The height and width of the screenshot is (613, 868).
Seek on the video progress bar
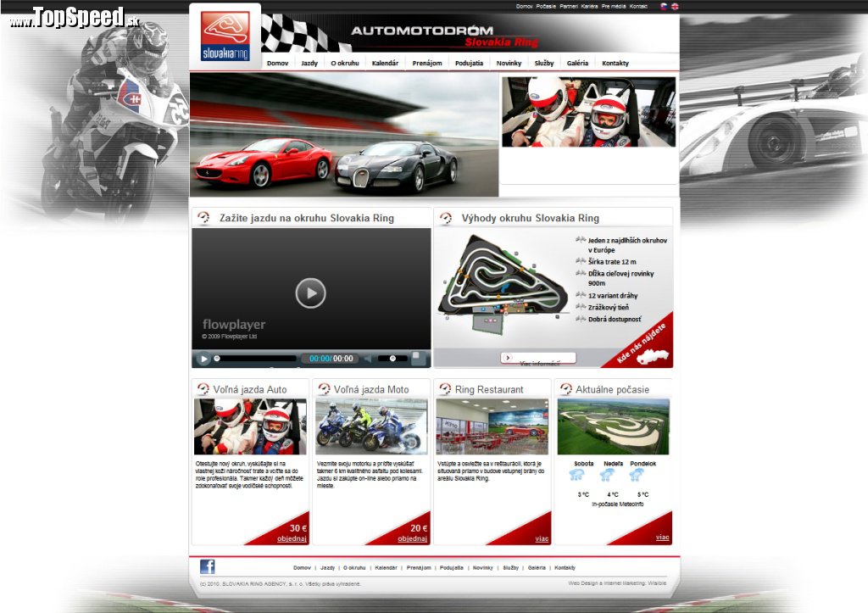(255, 359)
